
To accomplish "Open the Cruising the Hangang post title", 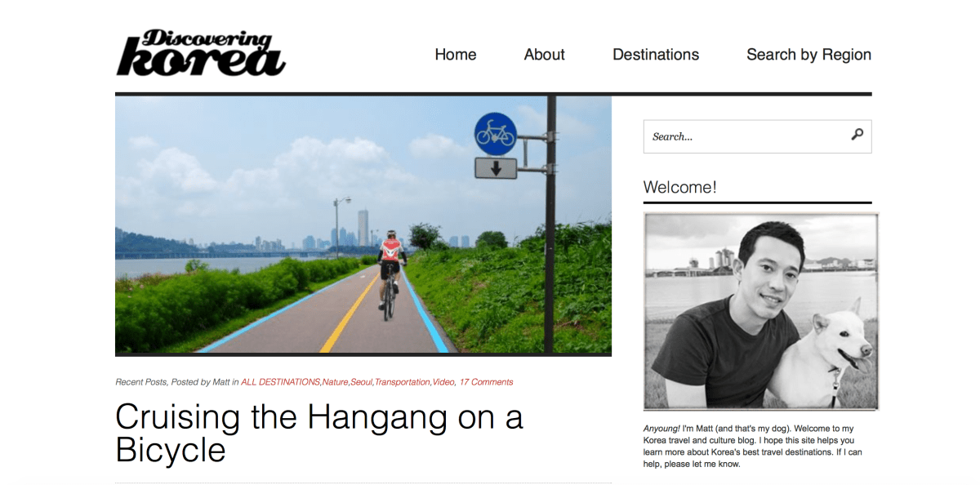I will [319, 434].
